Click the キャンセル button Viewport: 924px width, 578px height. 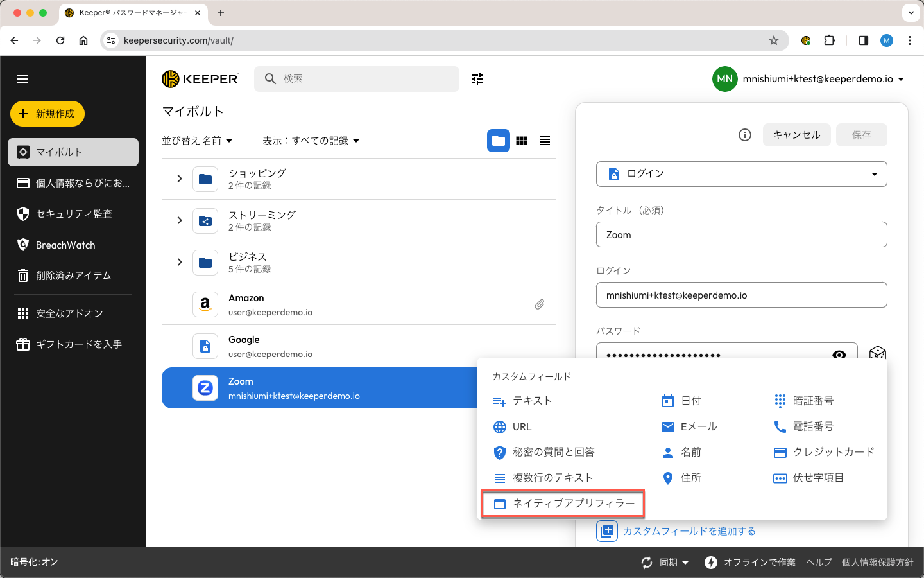pos(796,135)
